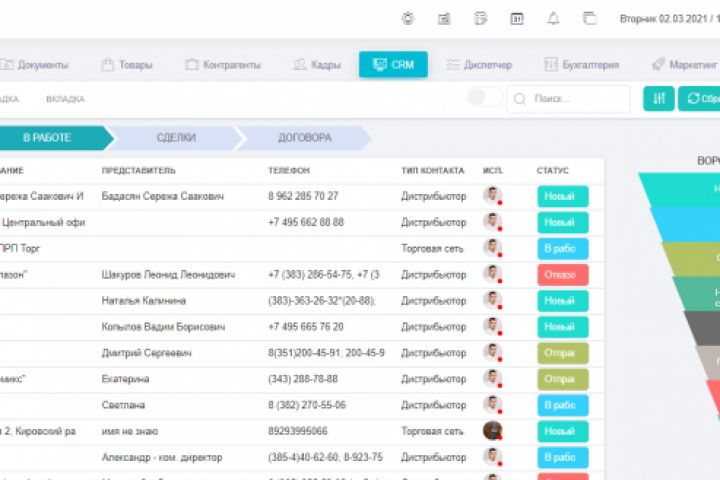Click executor avatar in Светлана row

493,405
